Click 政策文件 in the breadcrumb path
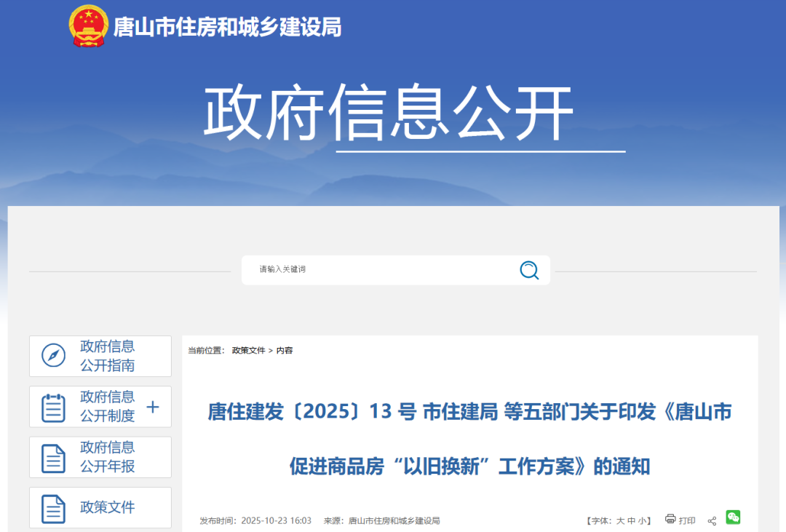This screenshot has width=786, height=532. (x=248, y=350)
